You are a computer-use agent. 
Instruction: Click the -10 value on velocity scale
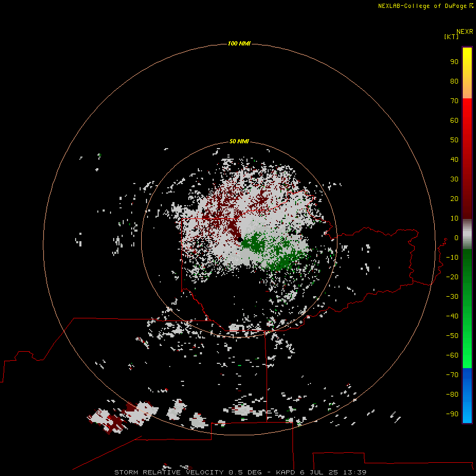(452, 258)
